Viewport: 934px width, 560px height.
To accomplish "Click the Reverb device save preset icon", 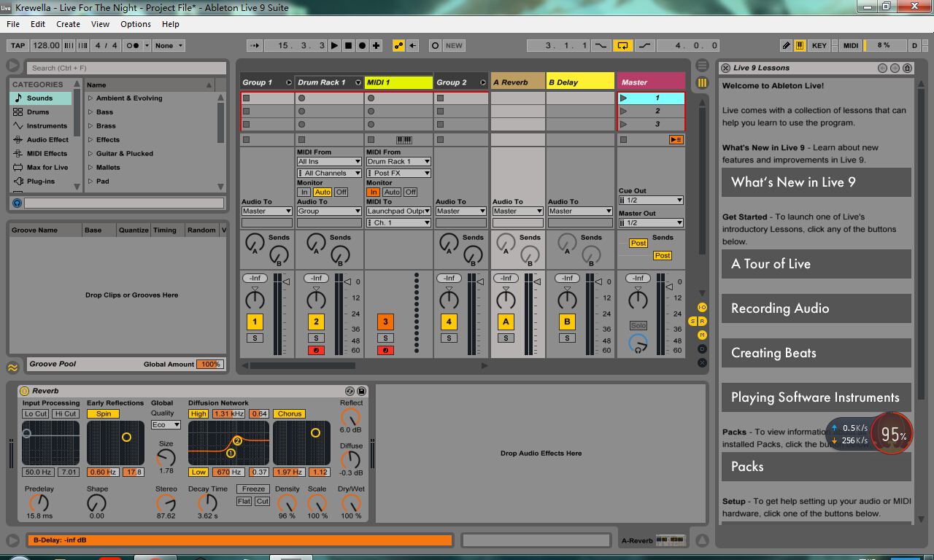I will 360,392.
